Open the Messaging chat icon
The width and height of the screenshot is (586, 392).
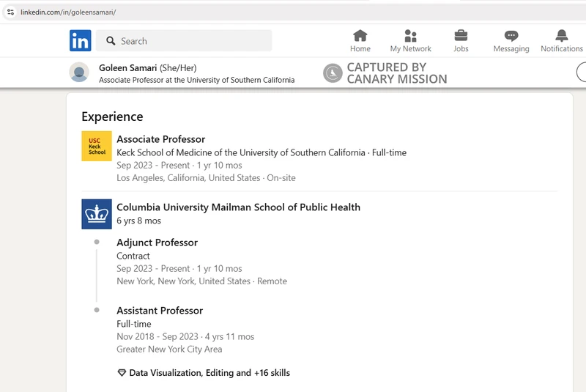tap(511, 36)
